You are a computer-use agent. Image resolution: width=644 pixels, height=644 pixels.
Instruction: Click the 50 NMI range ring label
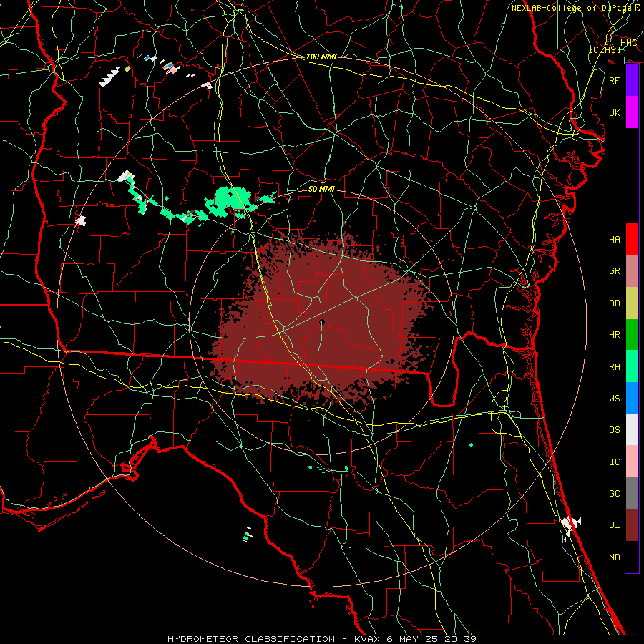coord(321,189)
